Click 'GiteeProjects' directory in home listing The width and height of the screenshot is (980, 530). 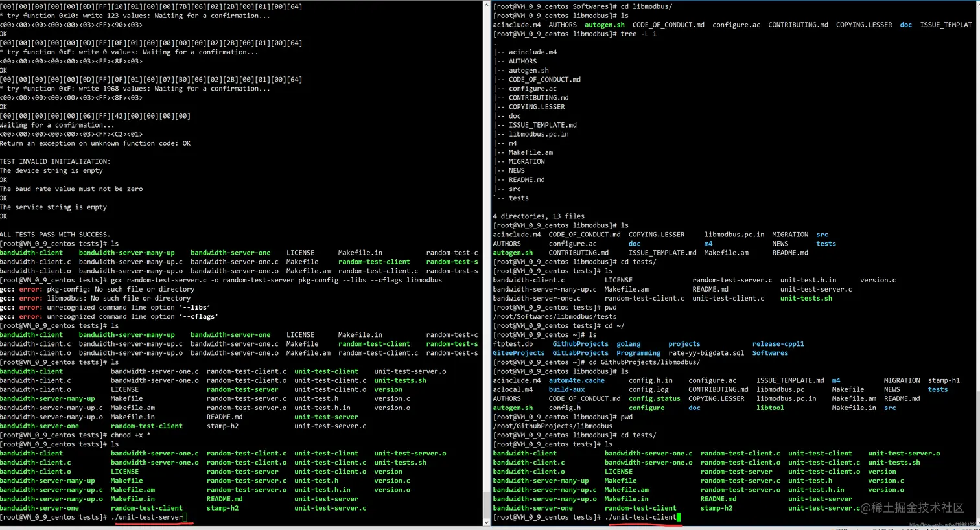(x=519, y=353)
